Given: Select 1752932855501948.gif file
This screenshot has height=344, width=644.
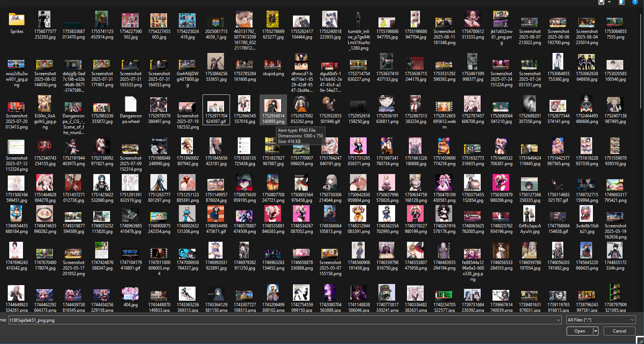Looking at the screenshot, I should click(330, 104).
